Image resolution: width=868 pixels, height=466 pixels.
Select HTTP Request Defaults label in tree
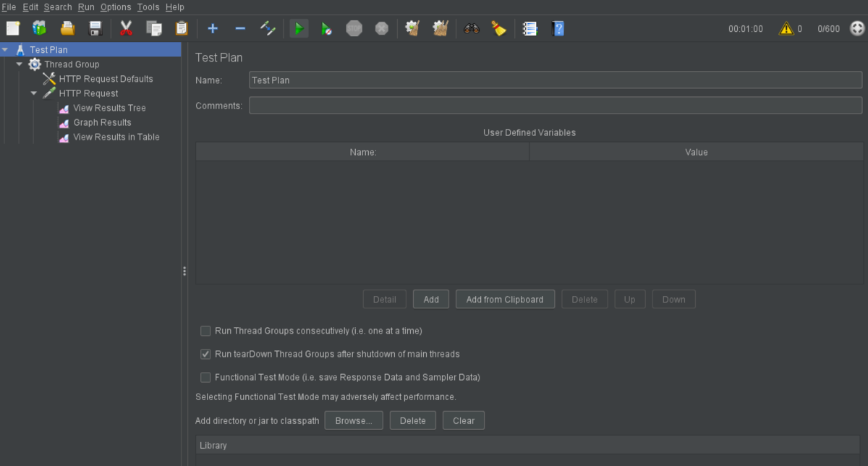[106, 79]
